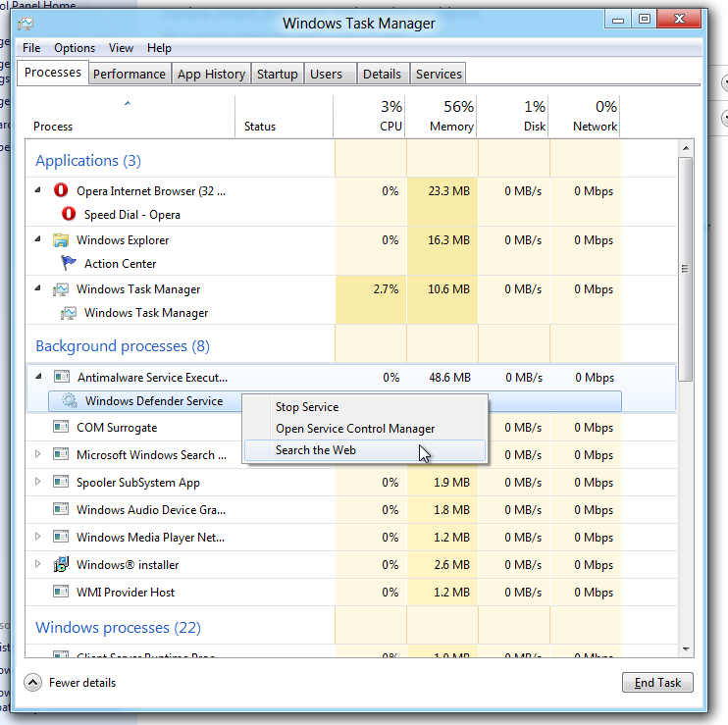Sort by the Status column header
Image resolution: width=728 pixels, height=725 pixels.
pyautogui.click(x=284, y=117)
